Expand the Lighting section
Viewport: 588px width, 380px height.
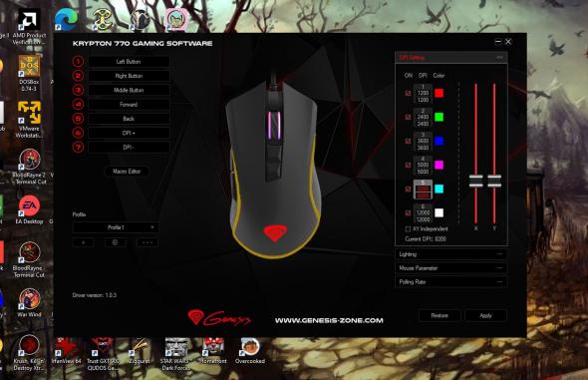pos(451,254)
